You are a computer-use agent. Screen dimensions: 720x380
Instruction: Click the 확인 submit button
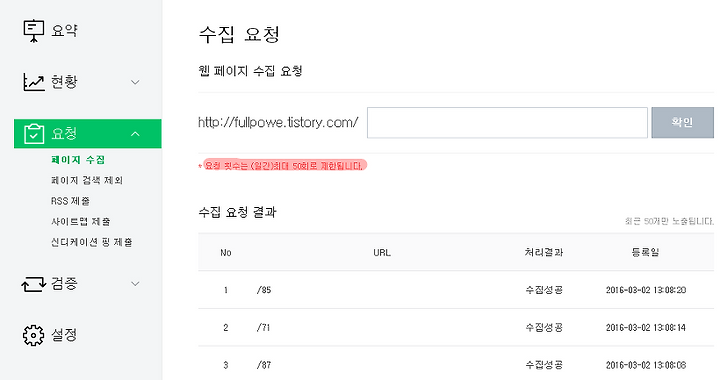click(x=682, y=123)
